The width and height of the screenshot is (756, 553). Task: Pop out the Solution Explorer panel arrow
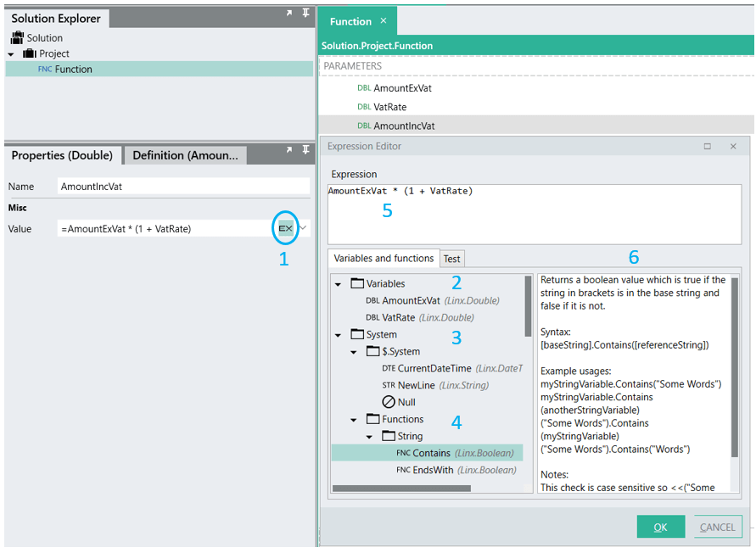point(289,13)
